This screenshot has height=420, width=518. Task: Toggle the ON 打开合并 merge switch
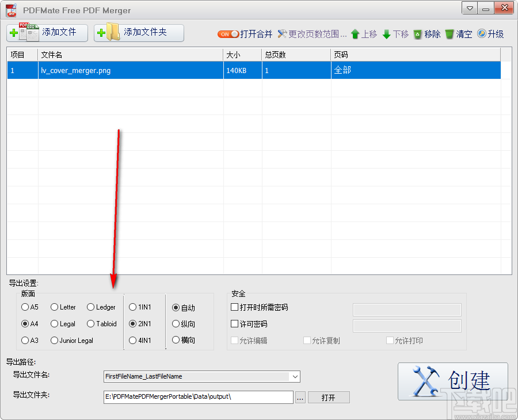pyautogui.click(x=228, y=34)
